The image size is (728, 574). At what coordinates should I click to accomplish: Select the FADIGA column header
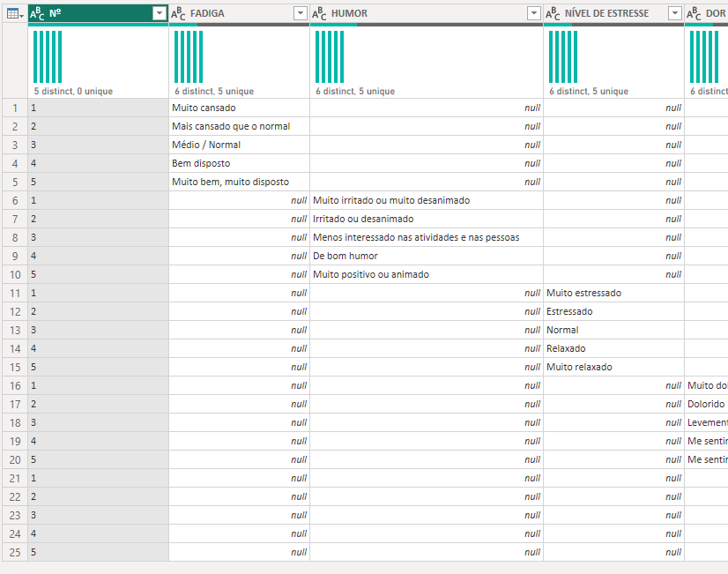(x=239, y=13)
